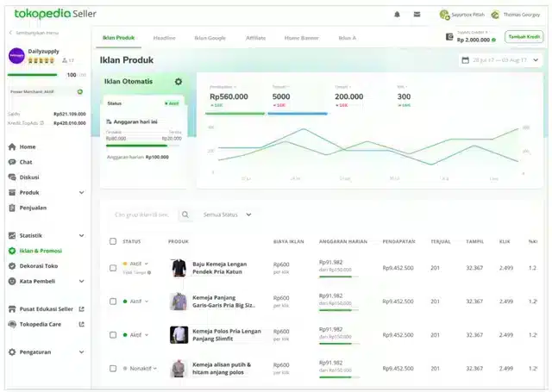Click the Chat bubble icon

tap(12, 162)
